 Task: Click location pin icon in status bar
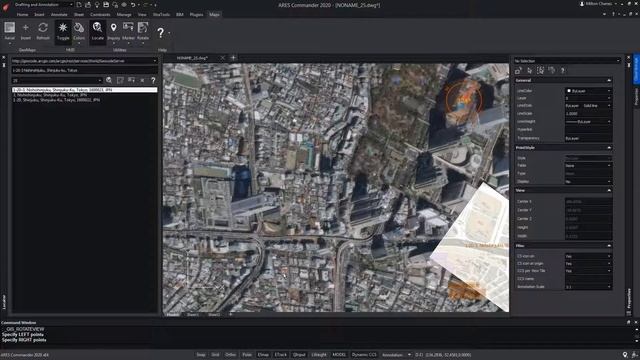click(x=625, y=355)
